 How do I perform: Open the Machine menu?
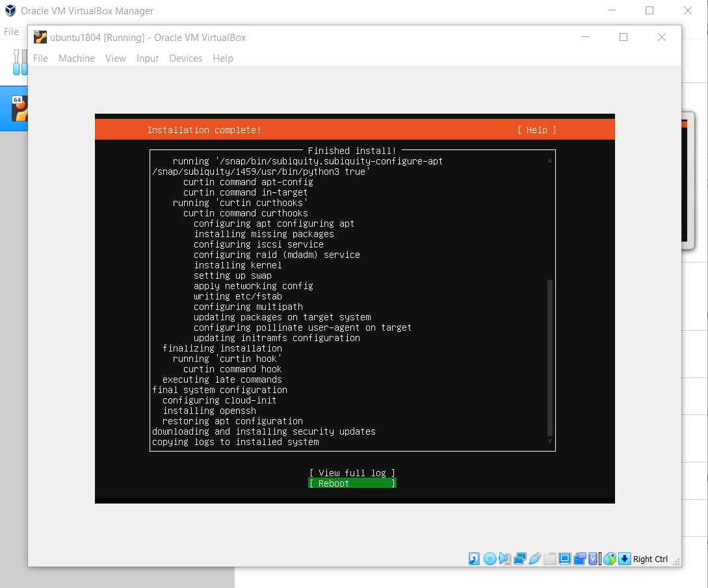pyautogui.click(x=77, y=58)
